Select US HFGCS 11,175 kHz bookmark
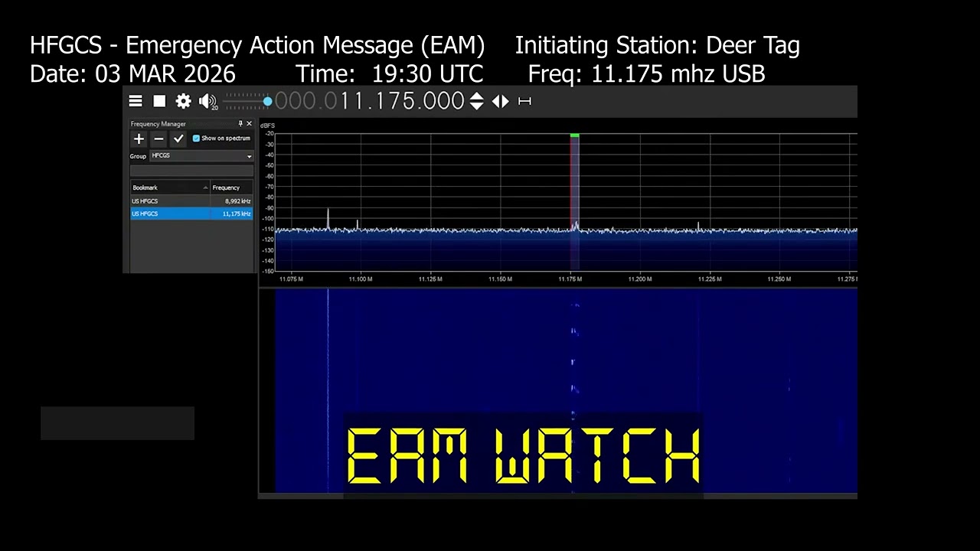980x551 pixels. [x=191, y=214]
